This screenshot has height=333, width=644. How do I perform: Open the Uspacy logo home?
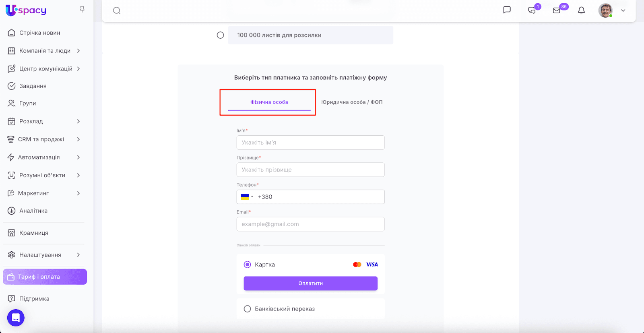coord(26,10)
